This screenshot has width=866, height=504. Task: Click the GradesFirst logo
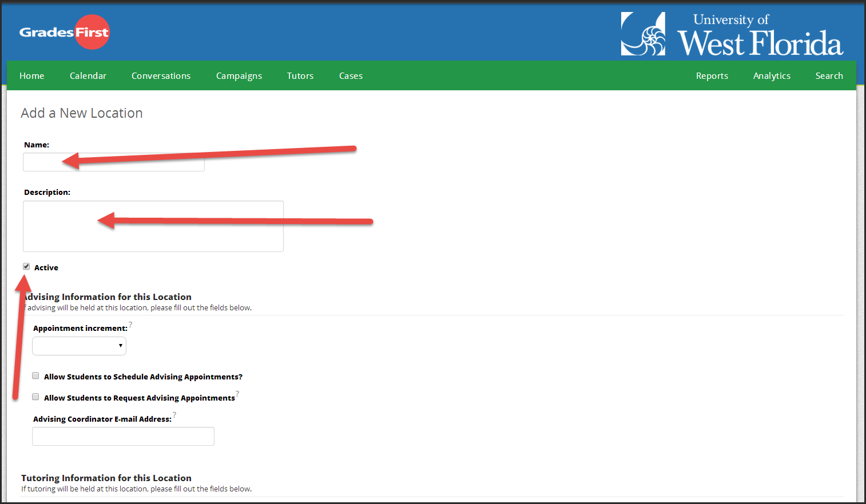(64, 32)
